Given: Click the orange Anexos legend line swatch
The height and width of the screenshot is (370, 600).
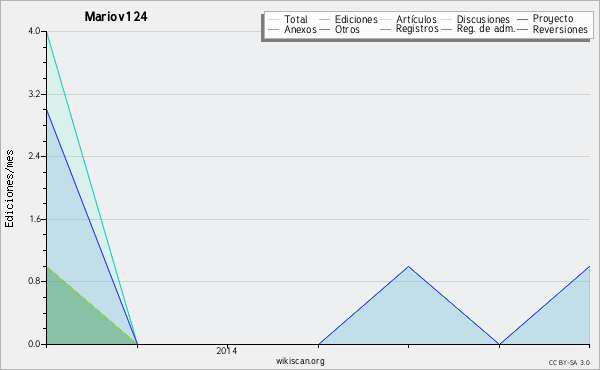Looking at the screenshot, I should tap(274, 29).
